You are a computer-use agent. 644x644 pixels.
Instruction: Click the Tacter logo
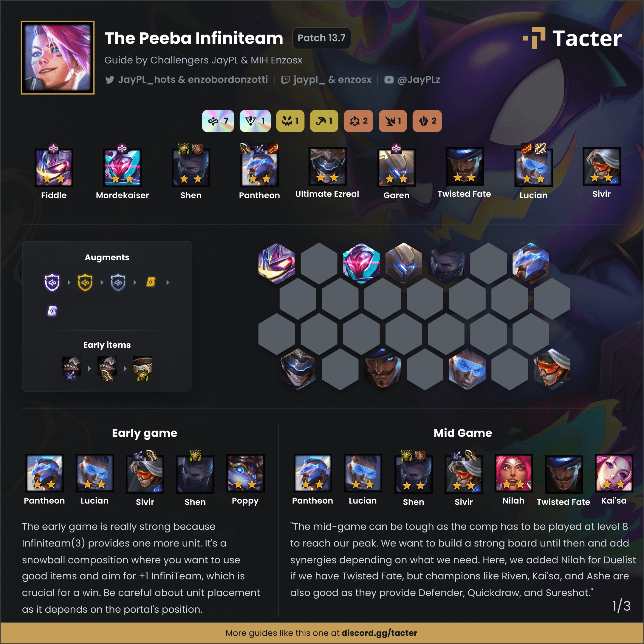click(x=572, y=38)
